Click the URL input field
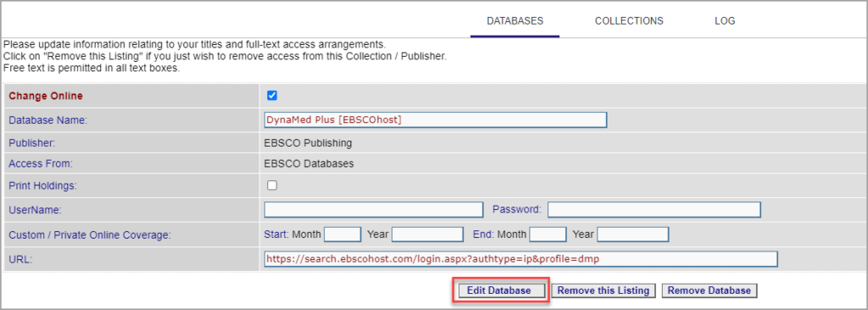This screenshot has height=310, width=868. click(521, 259)
